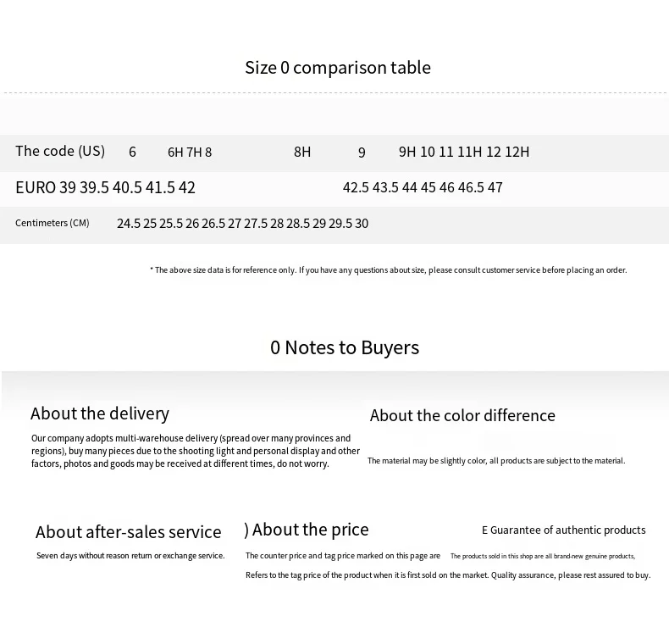The image size is (669, 644).
Task: Click the 'Seven days without reason return' text
Action: tap(130, 556)
